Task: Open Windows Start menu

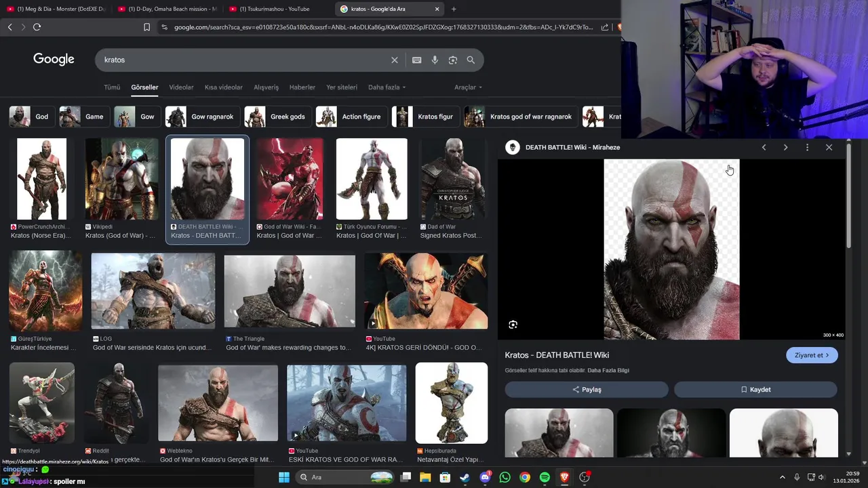Action: [x=284, y=477]
